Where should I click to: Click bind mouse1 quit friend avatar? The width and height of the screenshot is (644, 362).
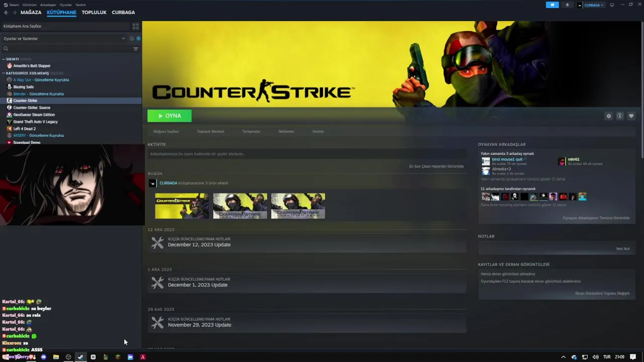(x=486, y=161)
